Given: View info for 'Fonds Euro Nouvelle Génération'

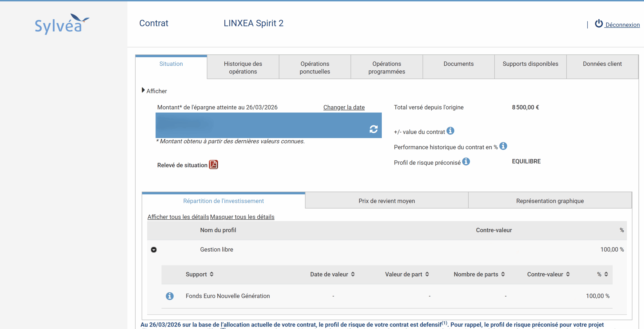Looking at the screenshot, I should tap(170, 296).
